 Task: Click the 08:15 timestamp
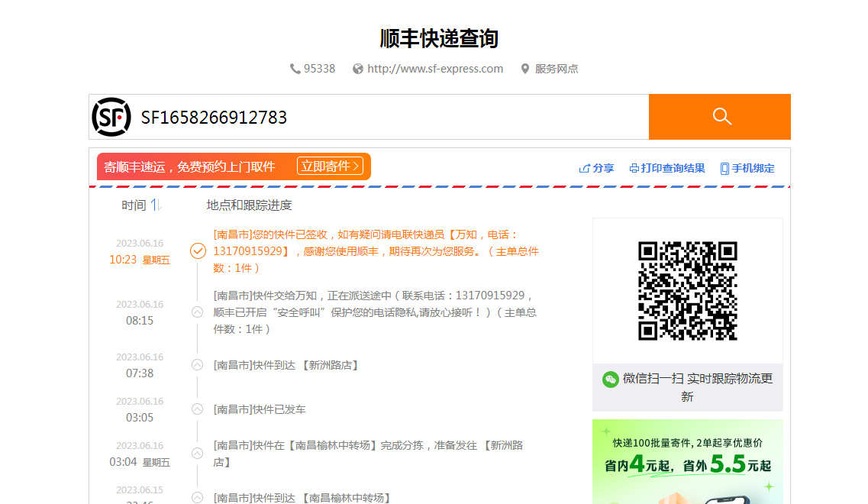point(140,320)
